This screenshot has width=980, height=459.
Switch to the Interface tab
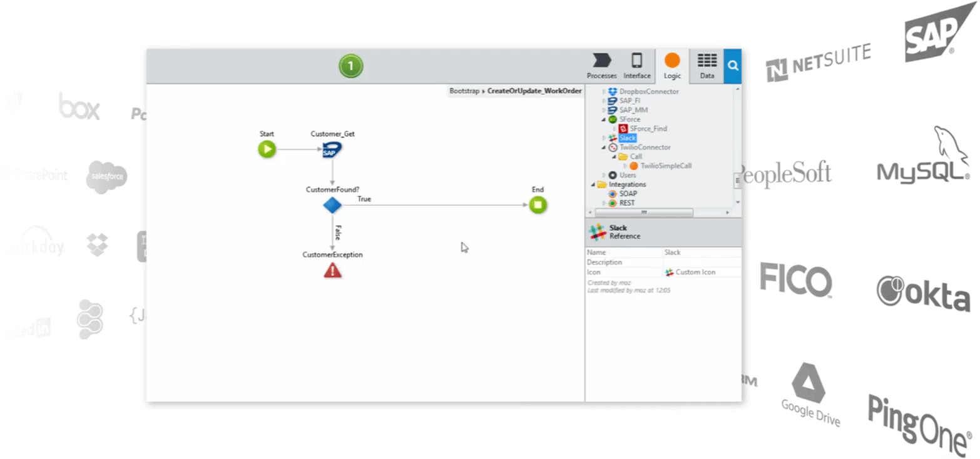click(636, 66)
